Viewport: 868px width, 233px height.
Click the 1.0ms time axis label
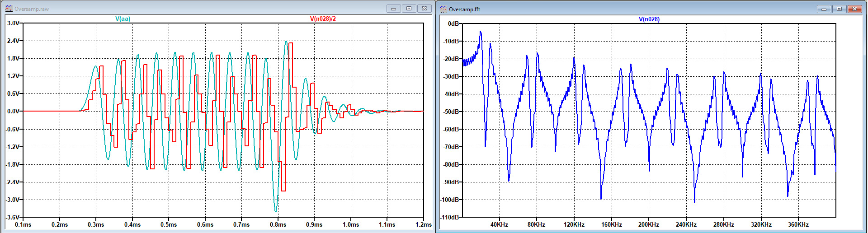(x=351, y=224)
